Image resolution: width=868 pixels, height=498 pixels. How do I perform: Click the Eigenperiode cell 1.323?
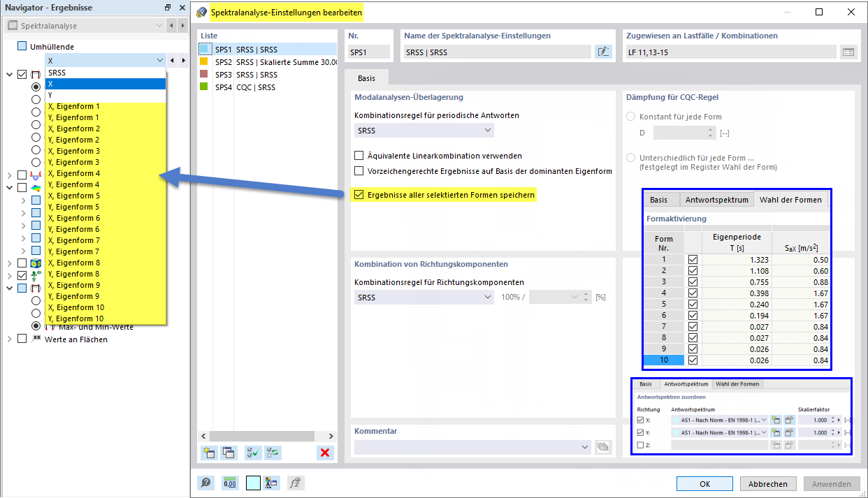coord(736,259)
